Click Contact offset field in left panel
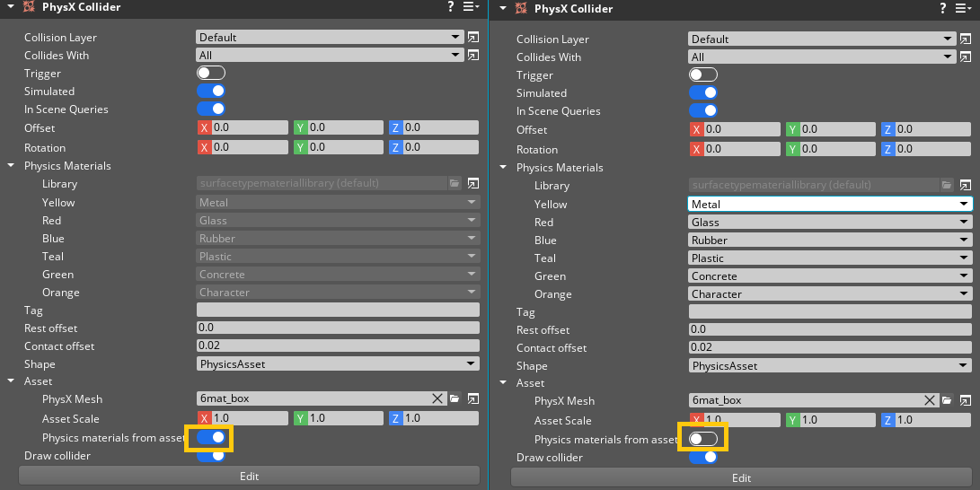Screen dimensions: 980x490 coord(338,346)
